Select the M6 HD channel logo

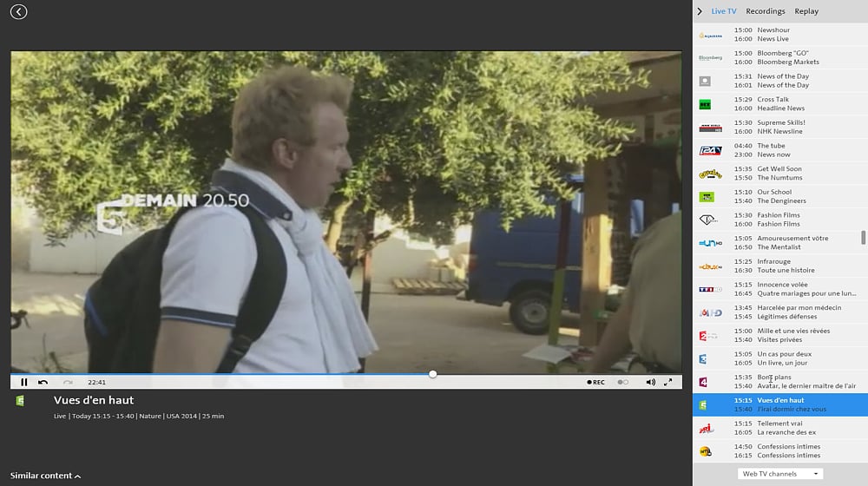point(710,312)
